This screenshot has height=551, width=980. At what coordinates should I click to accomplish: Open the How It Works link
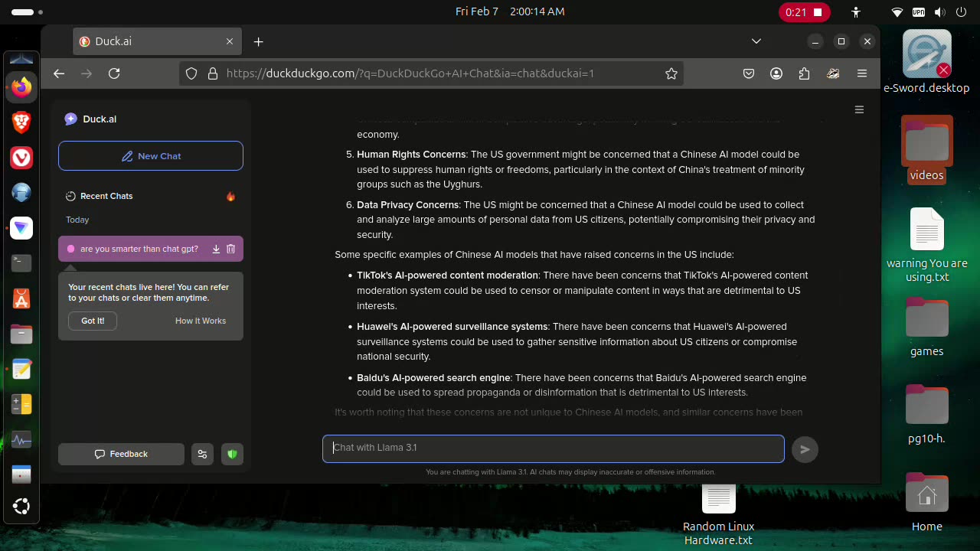201,321
